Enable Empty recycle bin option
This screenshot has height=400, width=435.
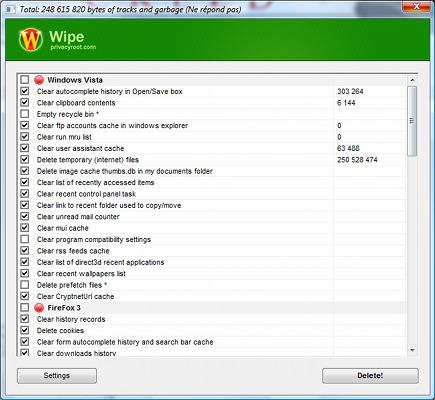(x=25, y=114)
